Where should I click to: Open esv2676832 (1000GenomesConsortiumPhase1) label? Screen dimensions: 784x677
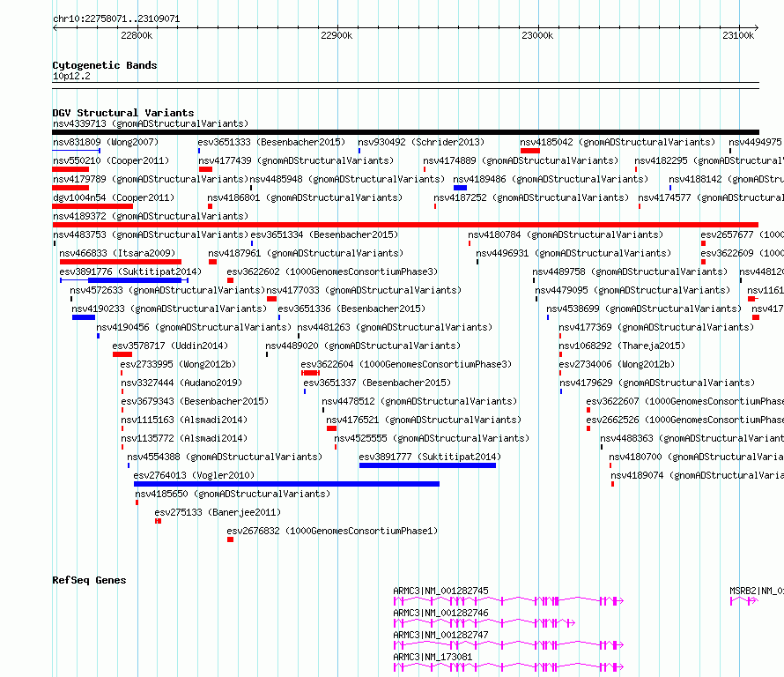(332, 531)
